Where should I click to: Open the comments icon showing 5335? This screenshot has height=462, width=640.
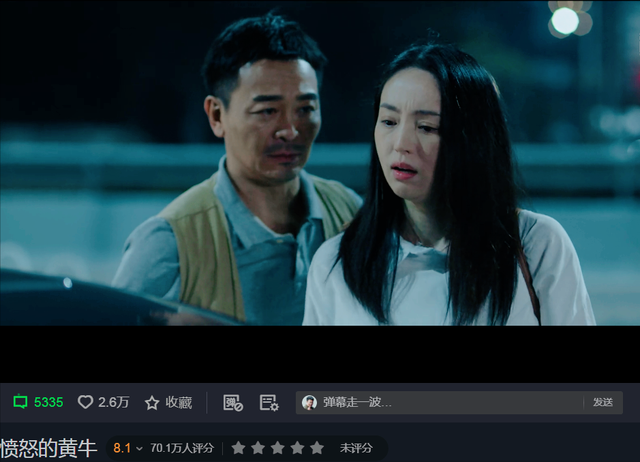tap(20, 402)
